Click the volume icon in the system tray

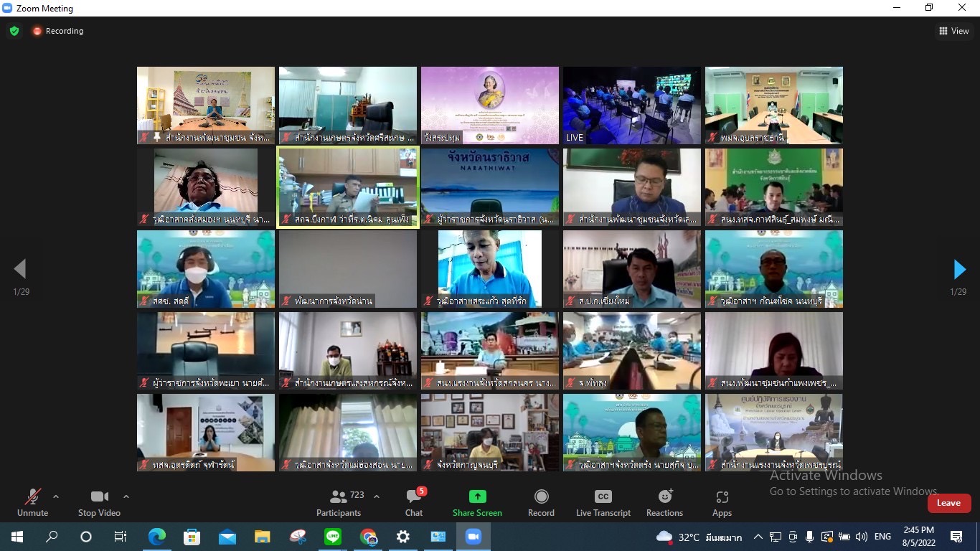[x=862, y=537]
